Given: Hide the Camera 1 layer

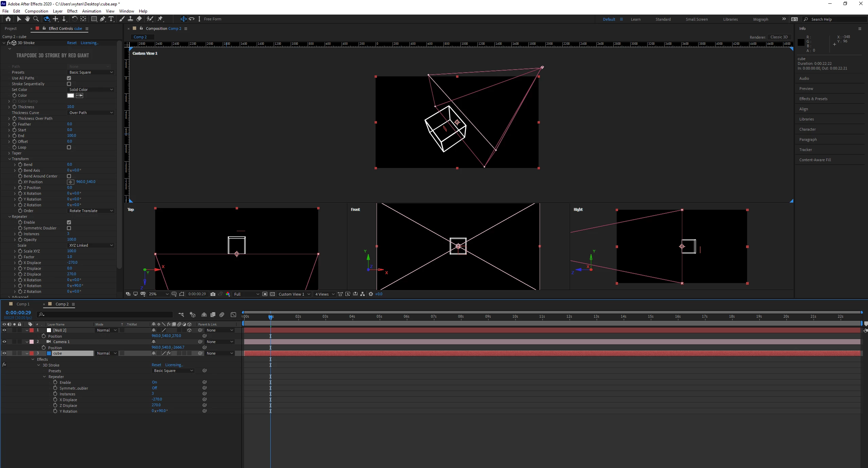Looking at the screenshot, I should click(x=4, y=342).
